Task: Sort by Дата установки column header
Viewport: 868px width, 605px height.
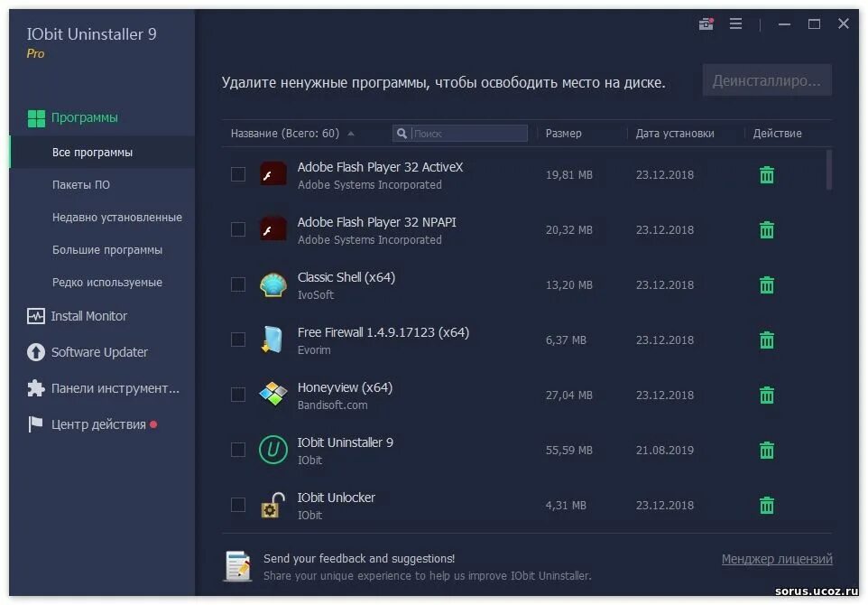Action: point(674,134)
